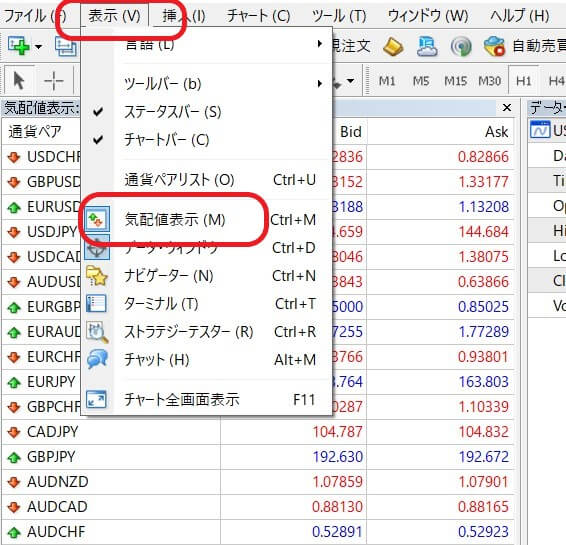
Task: Select ナビゲーター (N) menu entry
Action: coord(206,276)
